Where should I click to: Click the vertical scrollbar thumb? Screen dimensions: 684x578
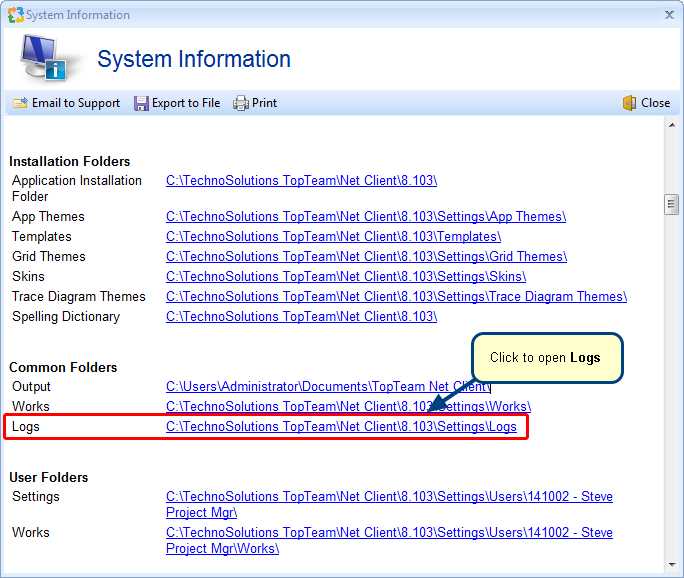672,204
